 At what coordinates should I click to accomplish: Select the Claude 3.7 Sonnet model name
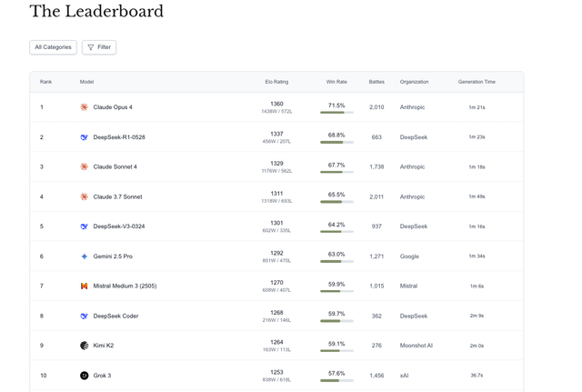pos(117,196)
